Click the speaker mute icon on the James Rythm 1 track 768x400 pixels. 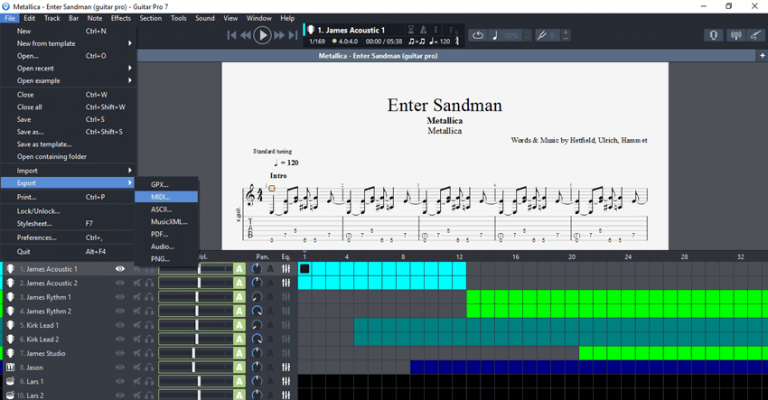point(137,297)
